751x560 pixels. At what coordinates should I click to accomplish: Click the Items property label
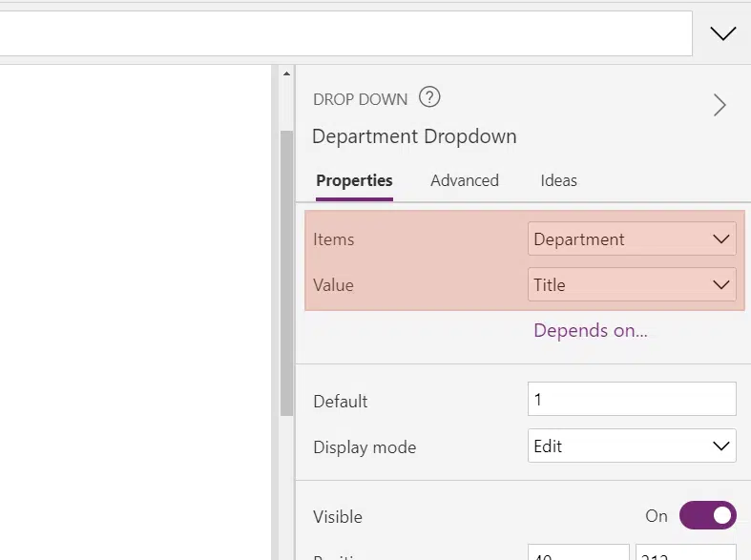[333, 239]
